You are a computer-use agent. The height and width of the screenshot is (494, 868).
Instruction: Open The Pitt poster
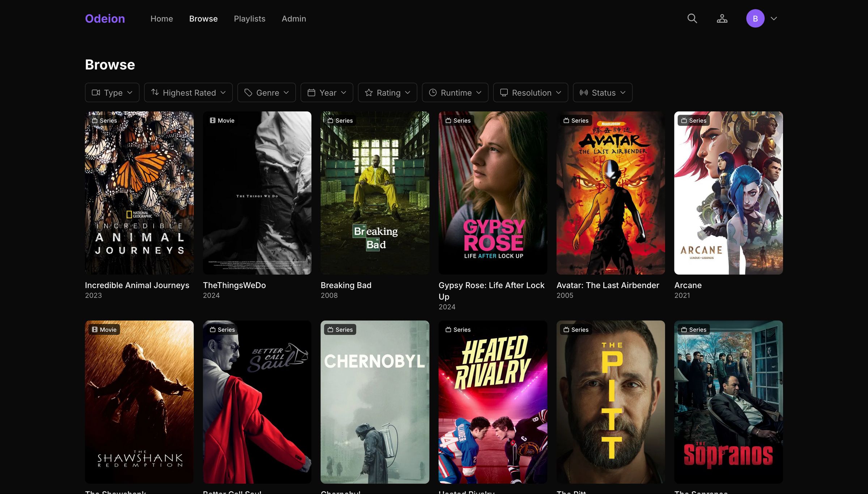coord(611,402)
